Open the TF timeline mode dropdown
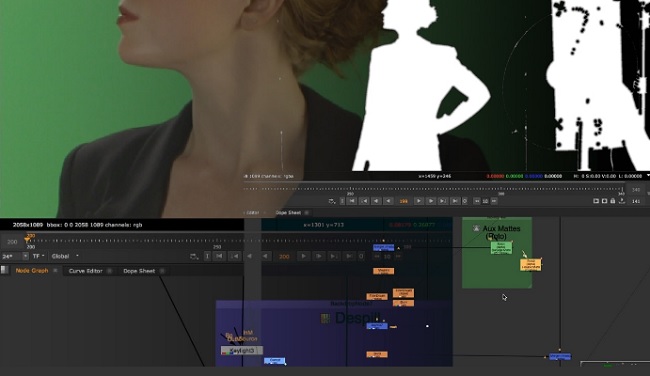The height and width of the screenshot is (376, 650). 38,256
